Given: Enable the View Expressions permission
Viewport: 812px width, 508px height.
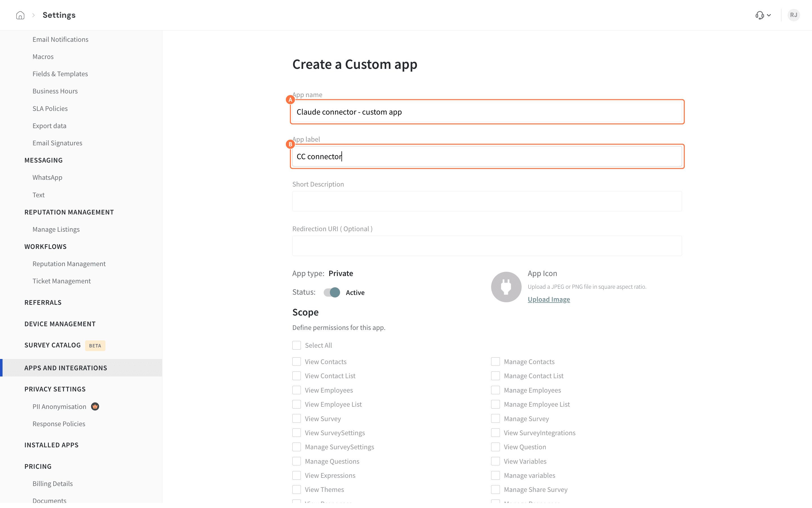Looking at the screenshot, I should [x=296, y=476].
